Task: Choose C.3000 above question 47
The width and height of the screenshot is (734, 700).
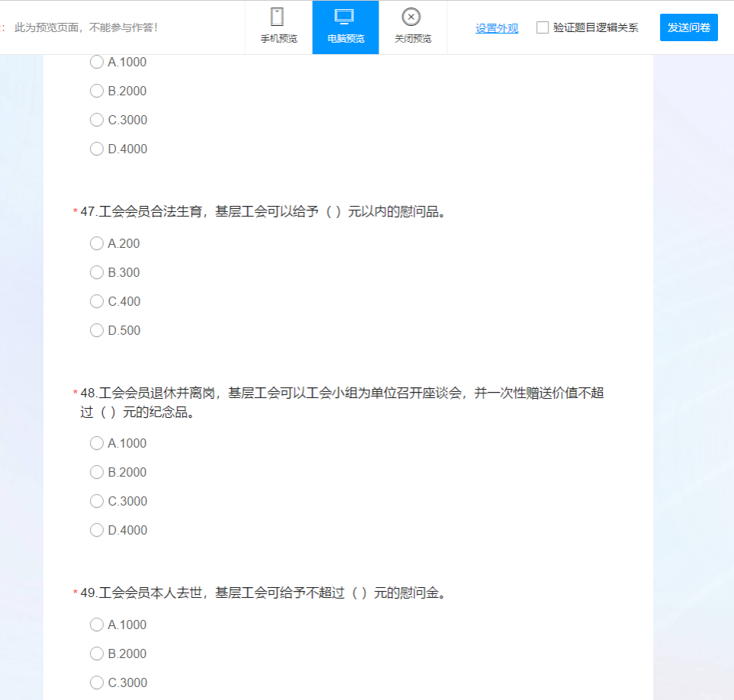Action: [97, 120]
